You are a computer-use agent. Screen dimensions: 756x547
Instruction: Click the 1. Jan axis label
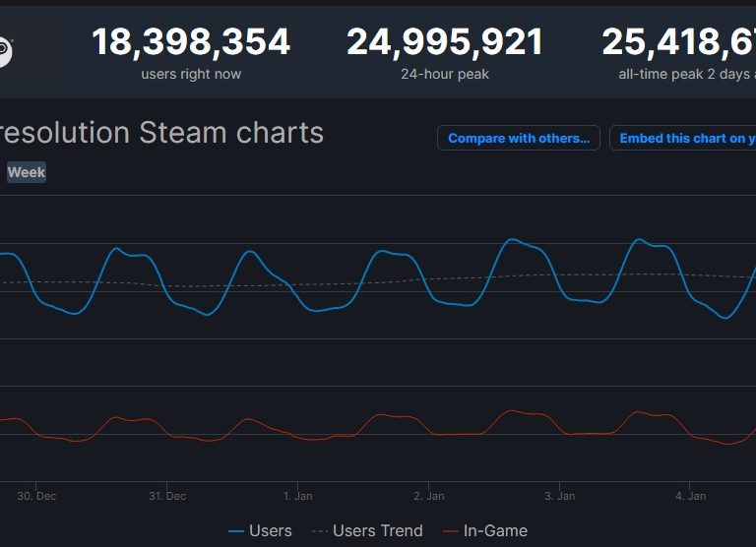click(297, 496)
